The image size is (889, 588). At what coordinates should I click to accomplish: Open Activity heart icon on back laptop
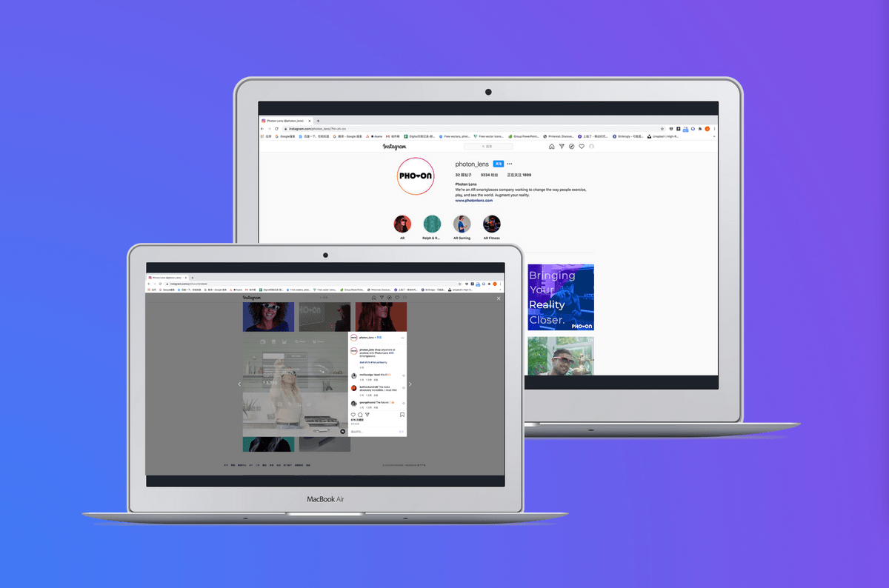[582, 147]
